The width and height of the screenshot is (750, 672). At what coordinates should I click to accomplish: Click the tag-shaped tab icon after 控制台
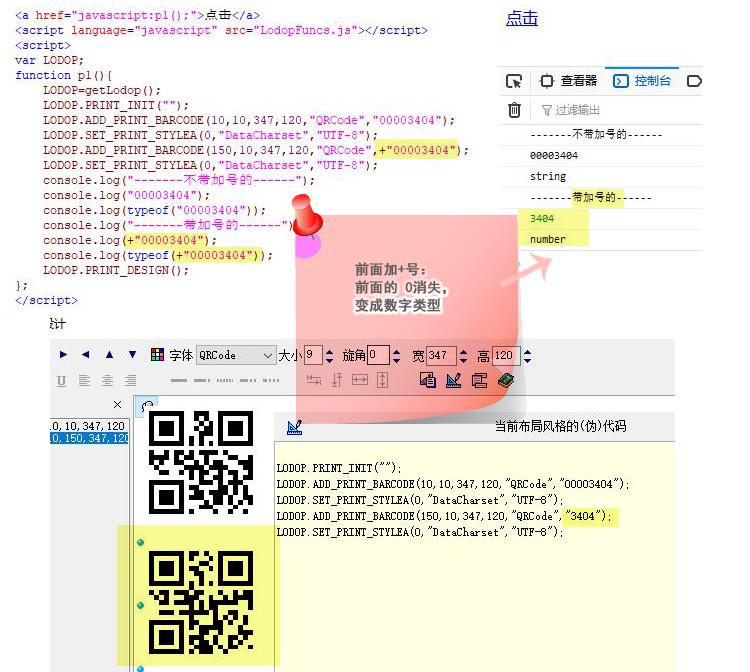point(694,81)
